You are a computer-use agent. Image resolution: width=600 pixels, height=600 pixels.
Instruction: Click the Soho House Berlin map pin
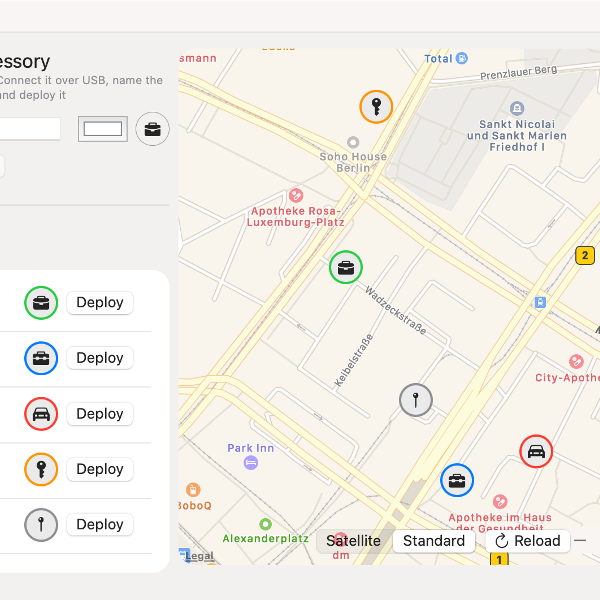pos(352,143)
